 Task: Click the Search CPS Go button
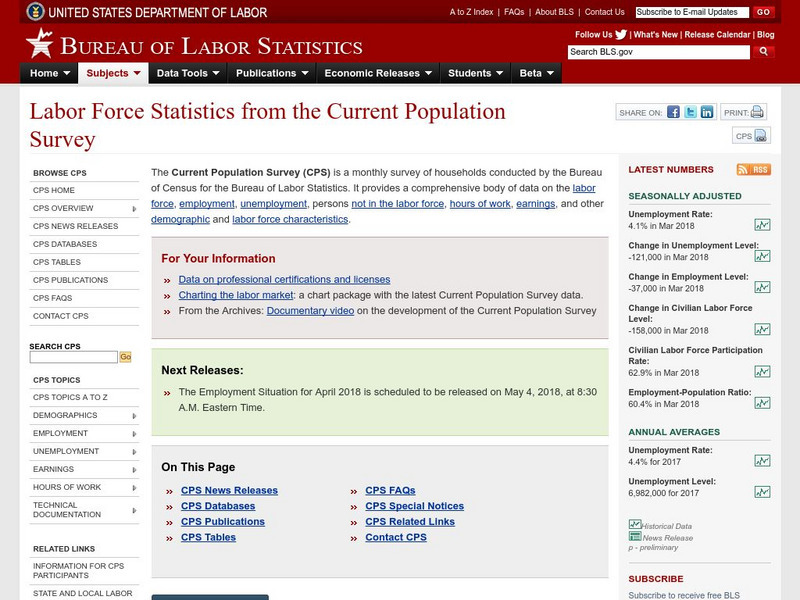126,357
